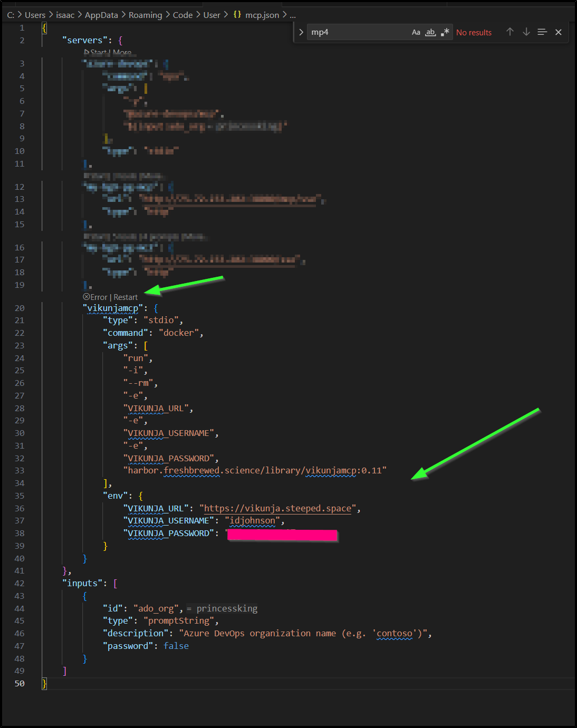Expand the Replace field chevron
The image size is (577, 728).
pos(301,32)
